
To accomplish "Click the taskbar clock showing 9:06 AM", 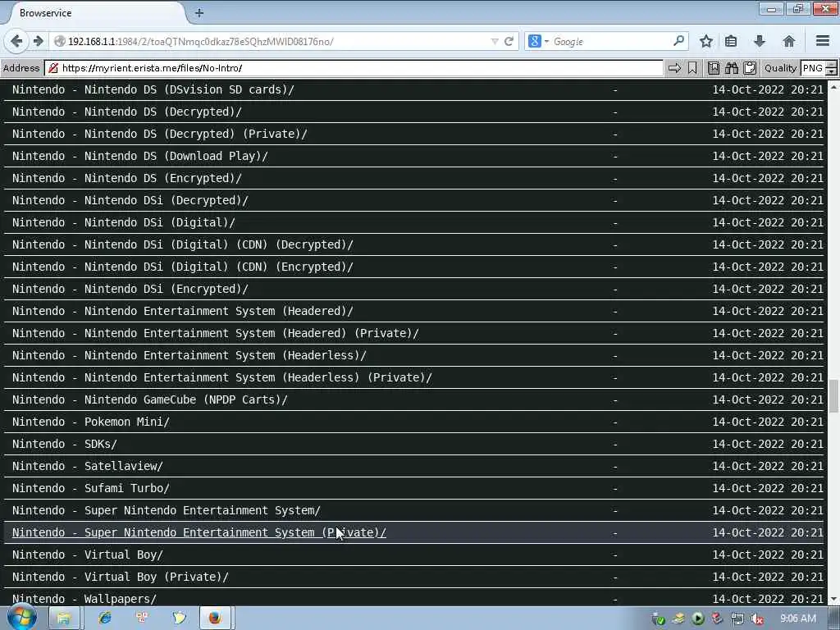I will [x=797, y=619].
